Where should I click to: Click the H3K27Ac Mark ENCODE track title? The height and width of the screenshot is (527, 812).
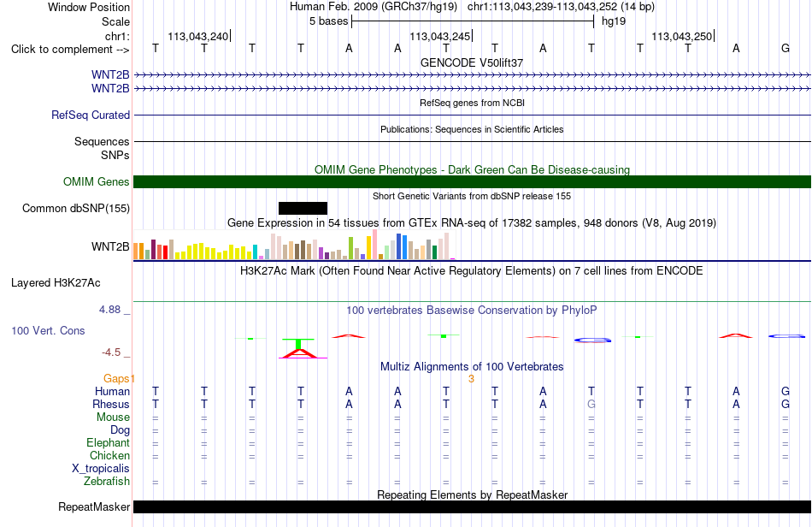(472, 271)
